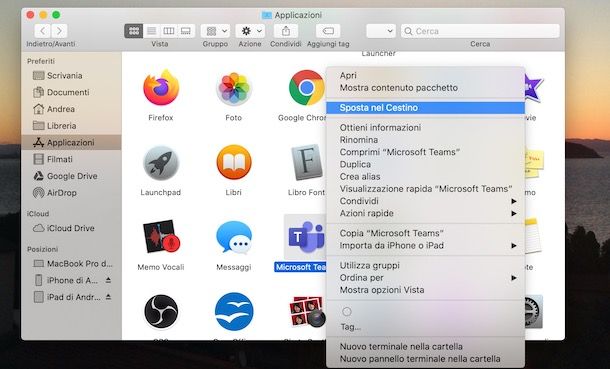
Task: Select the Messaggi app icon
Action: click(234, 237)
